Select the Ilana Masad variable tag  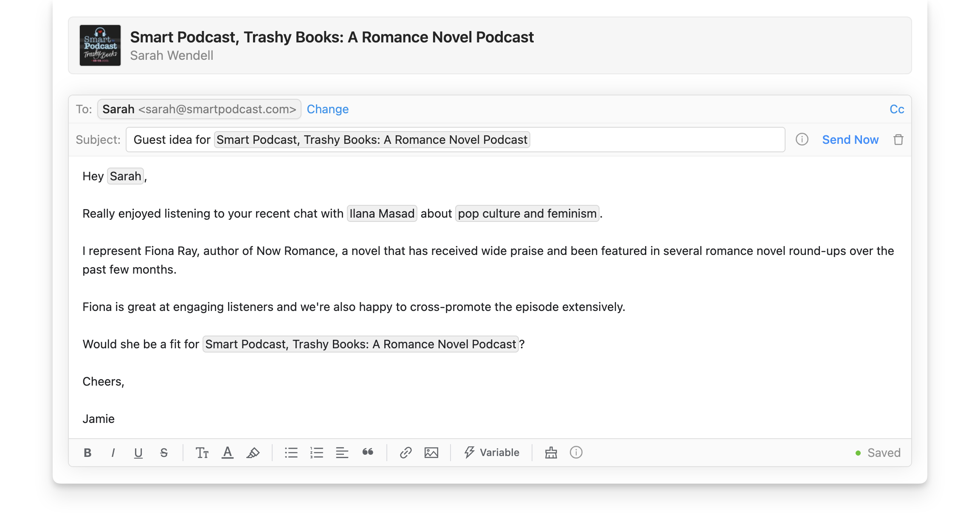point(382,213)
